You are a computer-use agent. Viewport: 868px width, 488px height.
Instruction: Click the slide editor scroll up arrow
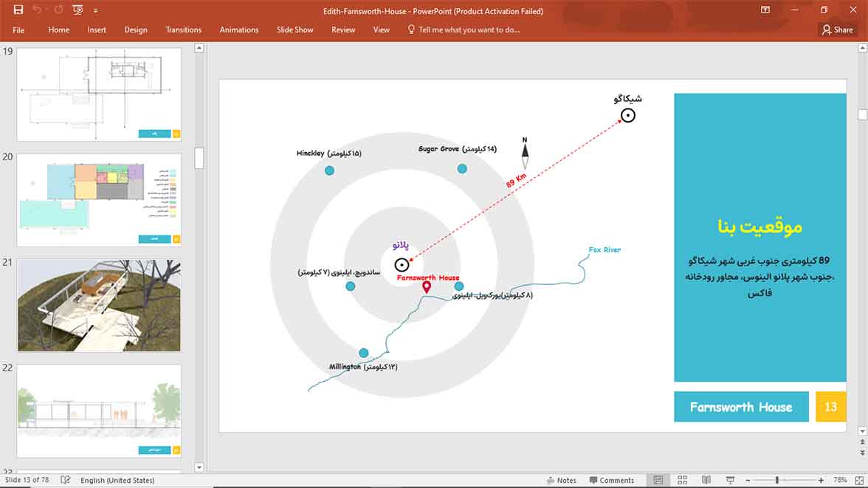pyautogui.click(x=862, y=48)
